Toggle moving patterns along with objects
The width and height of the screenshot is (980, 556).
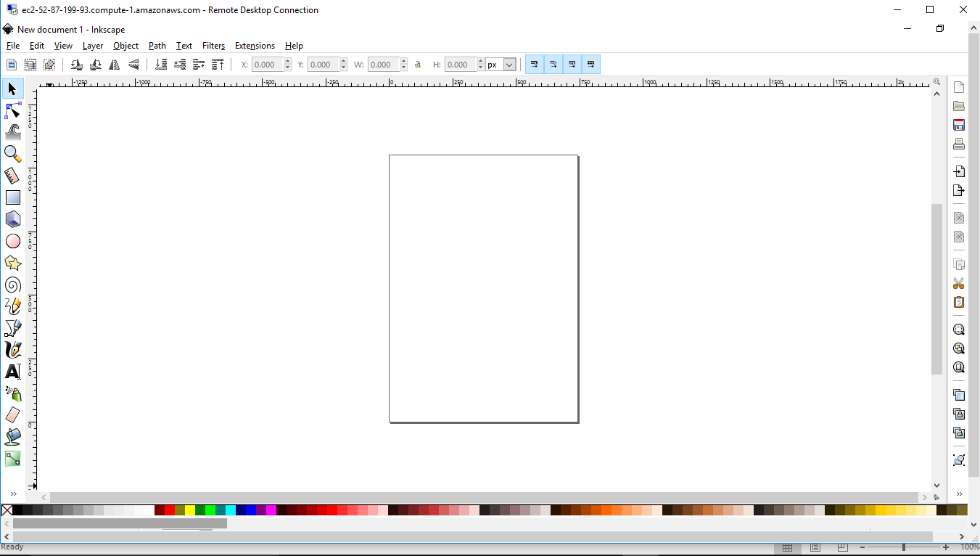(591, 65)
